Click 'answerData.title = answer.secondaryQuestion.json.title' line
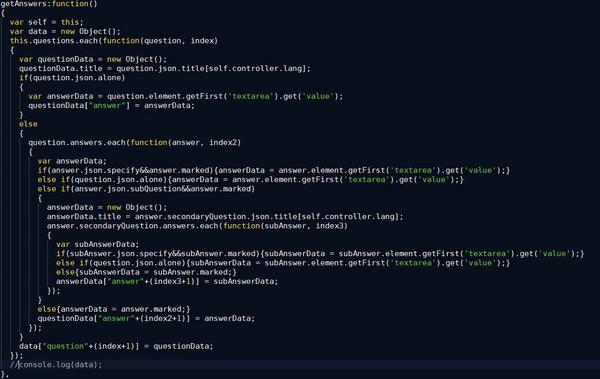The width and height of the screenshot is (600, 379). (225, 217)
